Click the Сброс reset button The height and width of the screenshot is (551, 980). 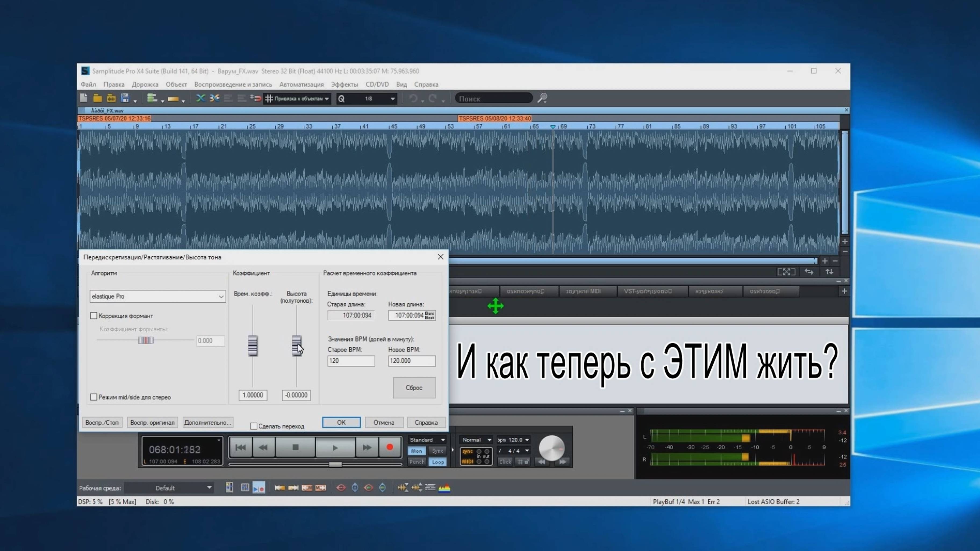[x=414, y=387]
